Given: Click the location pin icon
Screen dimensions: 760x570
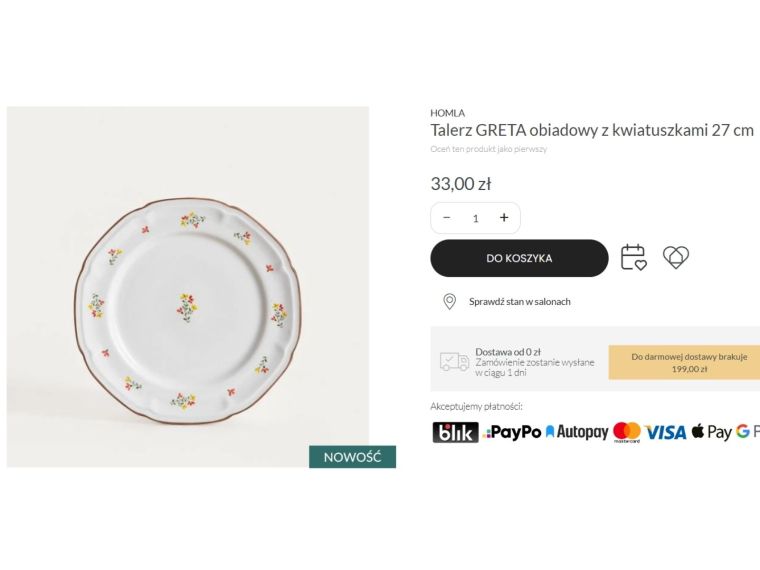Looking at the screenshot, I should coord(449,301).
